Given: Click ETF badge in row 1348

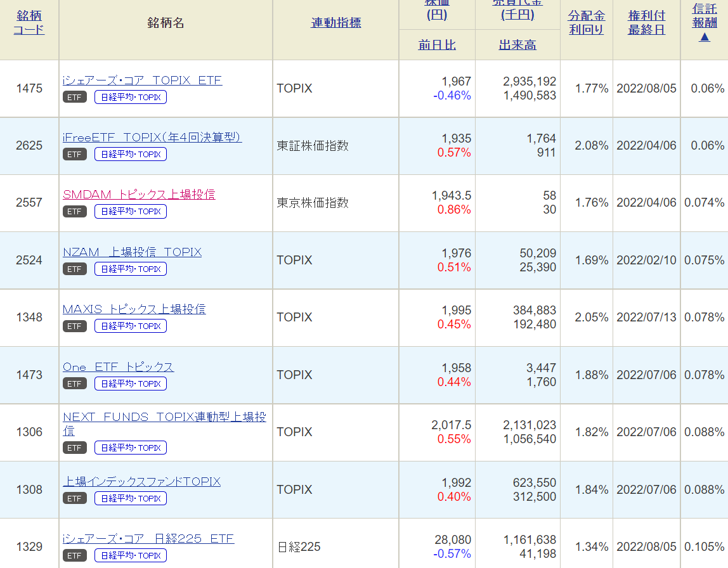Looking at the screenshot, I should pos(74,326).
